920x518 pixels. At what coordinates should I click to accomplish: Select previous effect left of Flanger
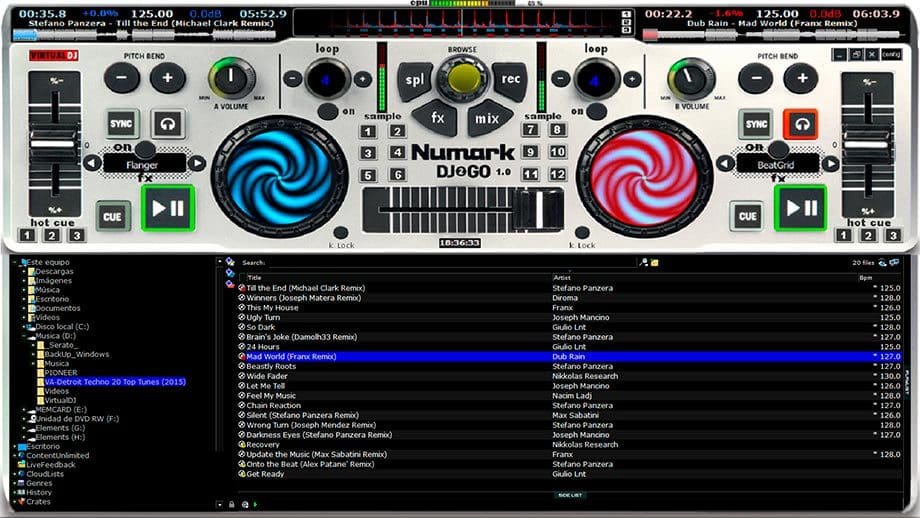tap(93, 163)
